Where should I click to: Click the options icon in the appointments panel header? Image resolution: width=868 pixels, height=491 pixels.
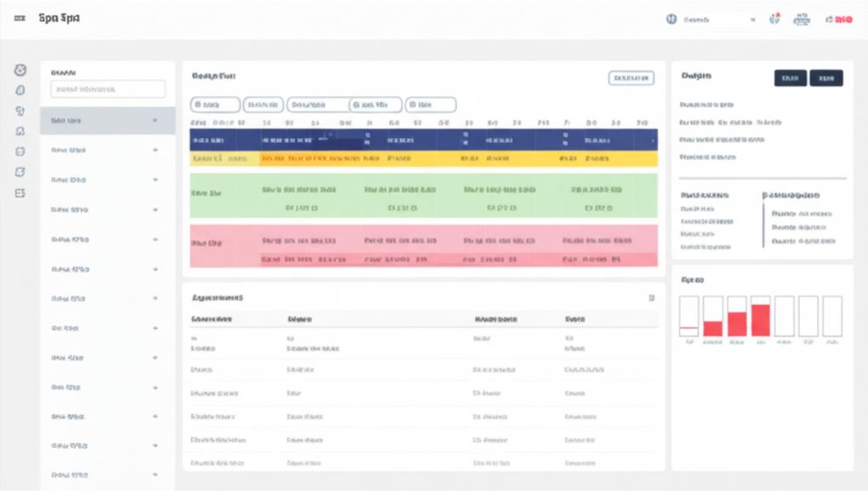(651, 299)
